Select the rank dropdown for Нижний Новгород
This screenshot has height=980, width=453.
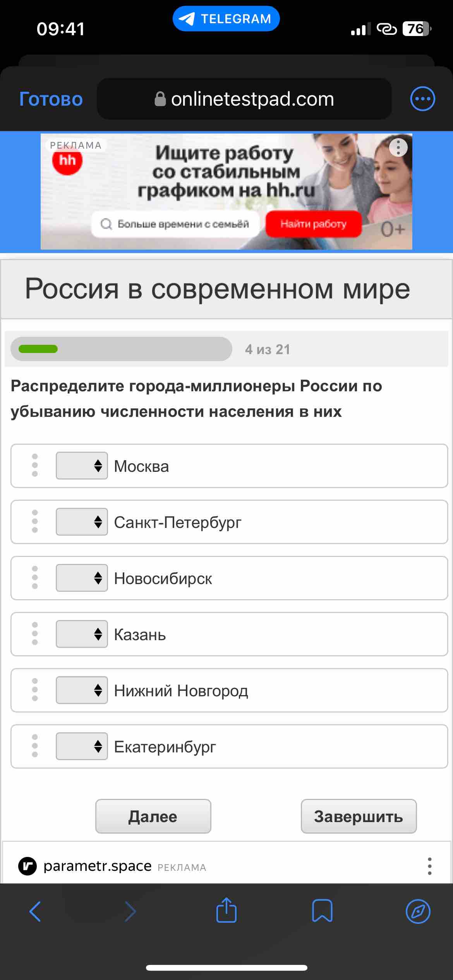tap(82, 690)
